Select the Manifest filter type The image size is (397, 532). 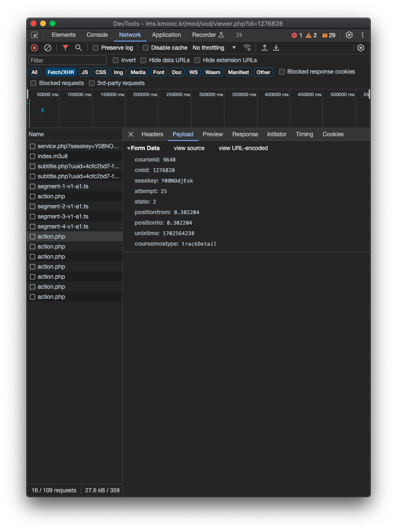(238, 72)
